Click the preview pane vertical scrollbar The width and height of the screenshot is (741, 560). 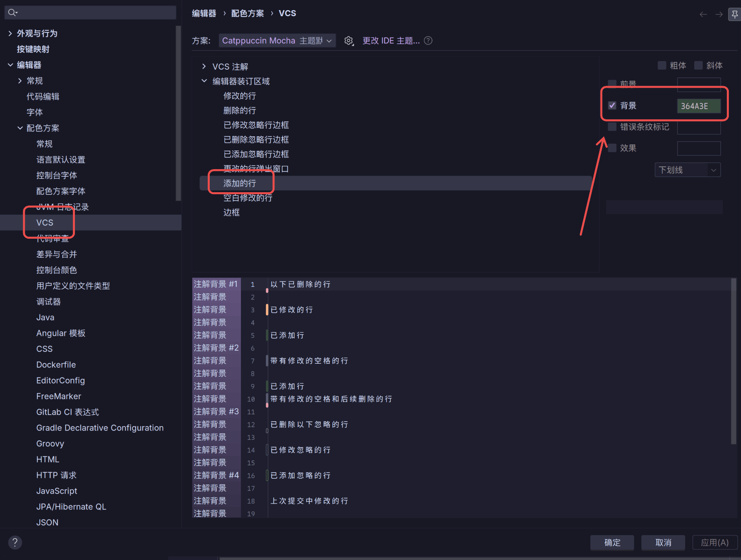(734, 361)
